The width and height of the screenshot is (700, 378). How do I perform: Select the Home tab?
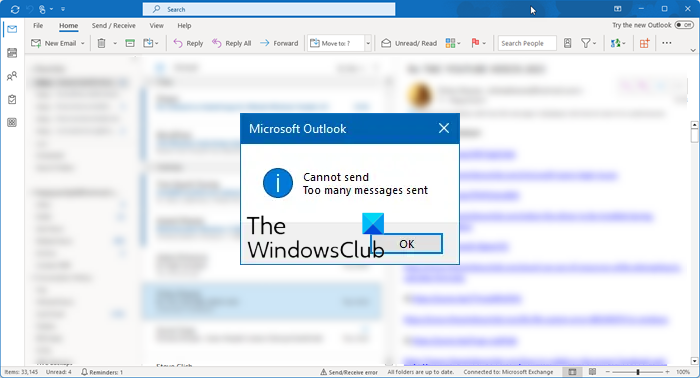tap(68, 25)
